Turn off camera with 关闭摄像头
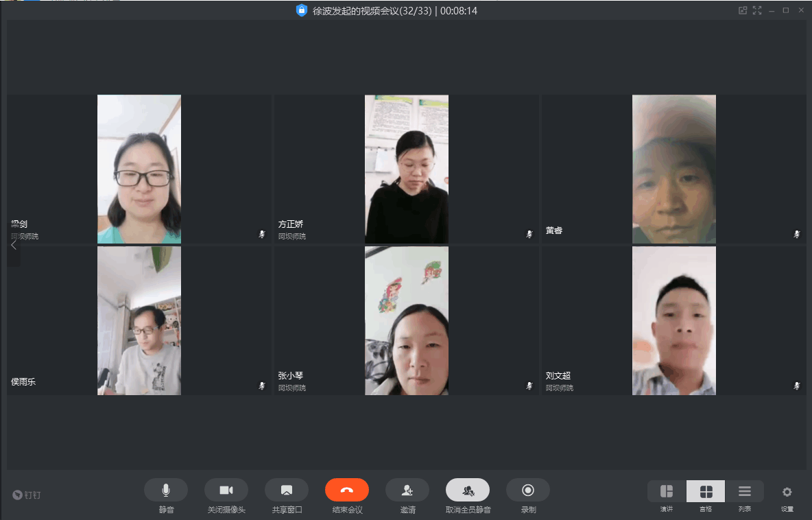This screenshot has width=812, height=520. click(x=226, y=490)
